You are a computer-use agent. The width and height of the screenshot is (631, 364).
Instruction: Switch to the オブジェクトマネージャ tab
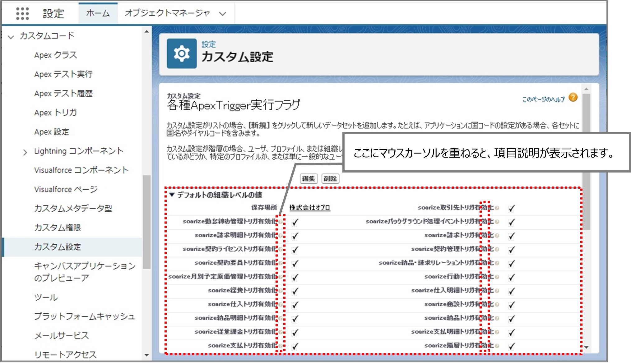pyautogui.click(x=167, y=13)
